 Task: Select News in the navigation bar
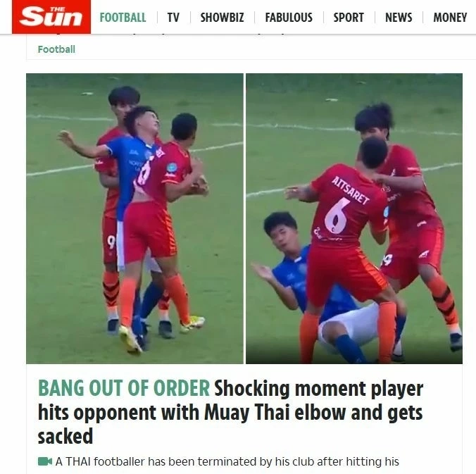tap(399, 18)
